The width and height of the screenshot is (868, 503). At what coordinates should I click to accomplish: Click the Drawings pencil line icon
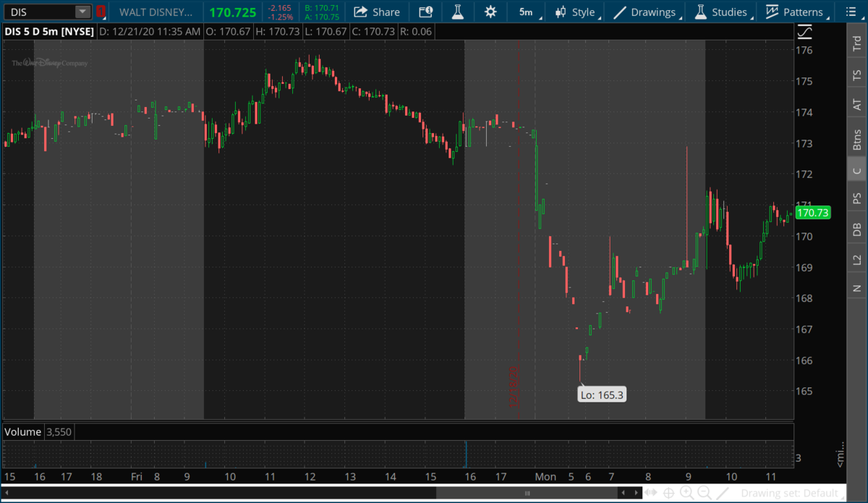pyautogui.click(x=620, y=12)
